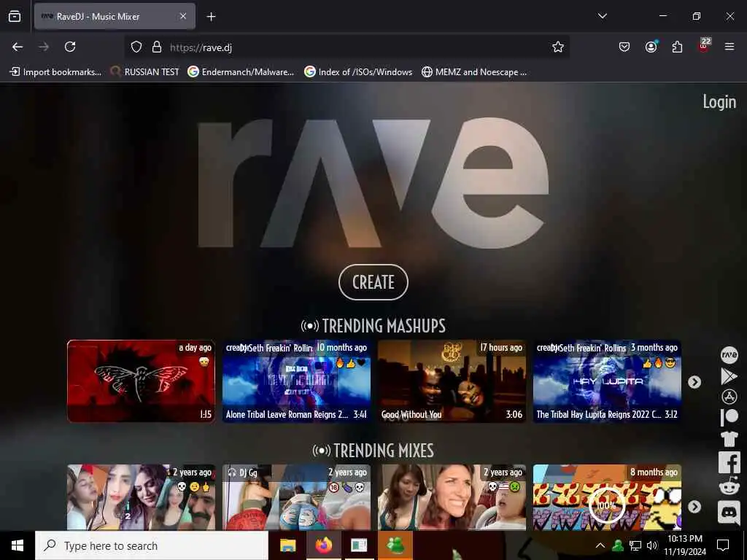The width and height of the screenshot is (747, 560).
Task: Open the red moth mashup thumbnail
Action: click(x=141, y=381)
